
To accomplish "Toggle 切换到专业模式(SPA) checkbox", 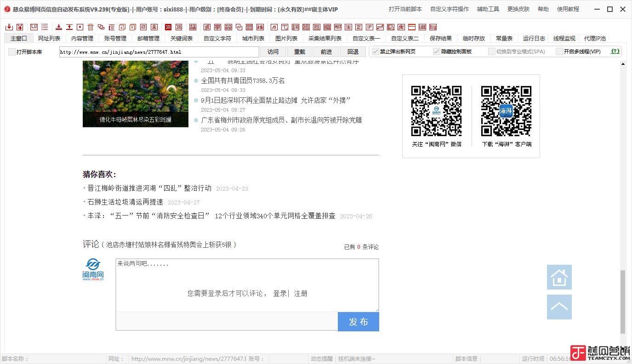I will pyautogui.click(x=492, y=51).
